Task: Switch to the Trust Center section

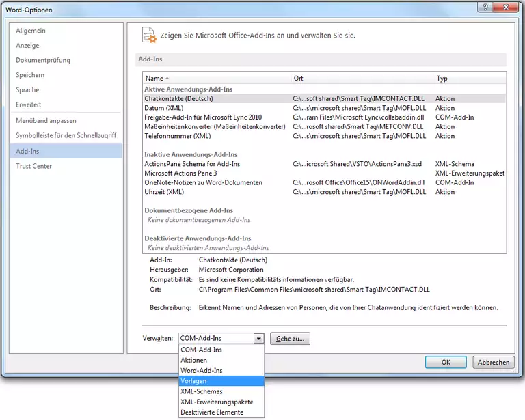Action: (x=34, y=166)
